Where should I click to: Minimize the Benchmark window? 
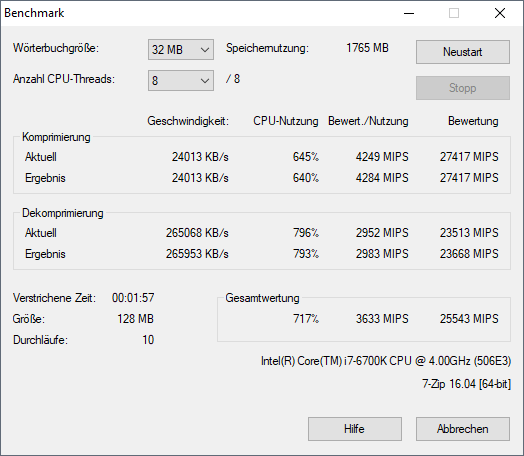409,13
